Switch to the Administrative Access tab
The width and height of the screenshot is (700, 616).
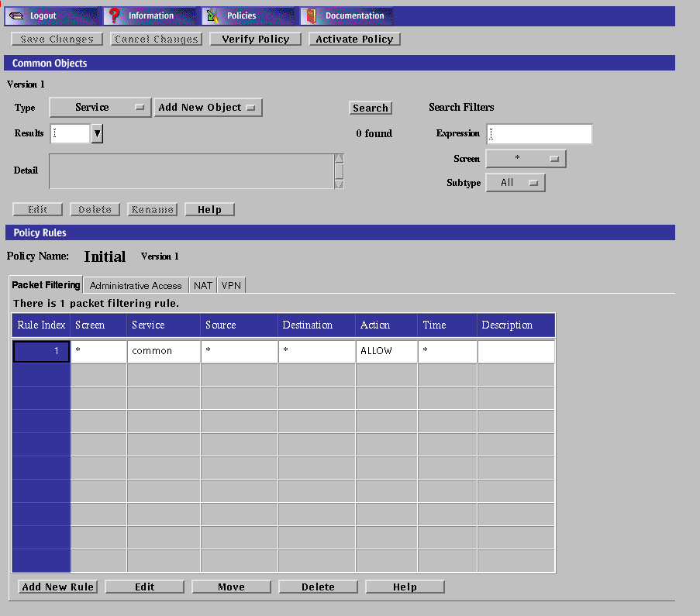(x=136, y=286)
